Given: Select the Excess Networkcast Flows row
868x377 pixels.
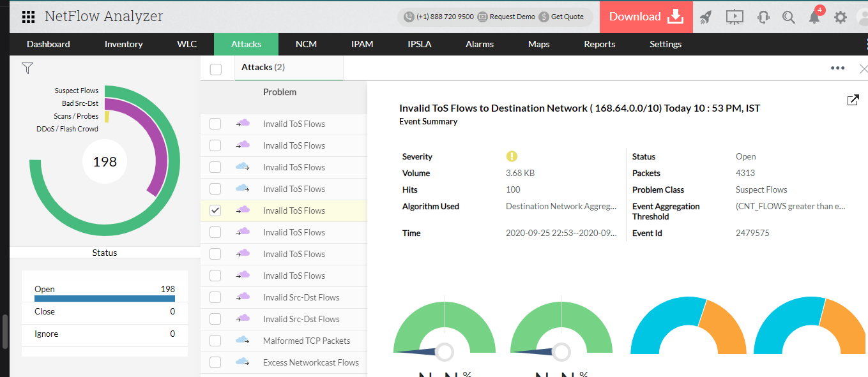Looking at the screenshot, I should (284, 362).
